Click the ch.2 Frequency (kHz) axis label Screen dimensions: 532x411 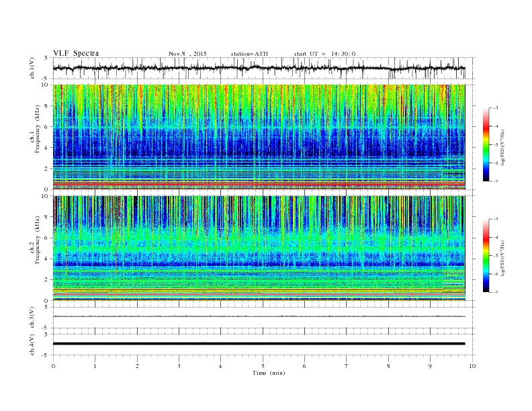35,248
